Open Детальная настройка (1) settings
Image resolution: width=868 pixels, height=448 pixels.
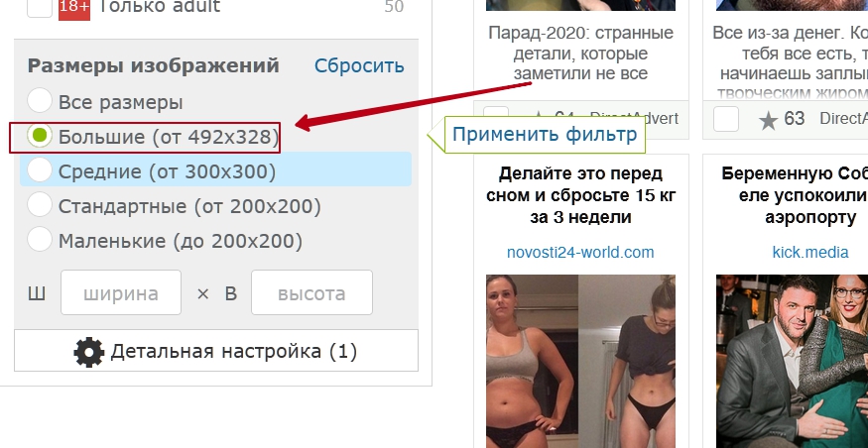tap(216, 351)
